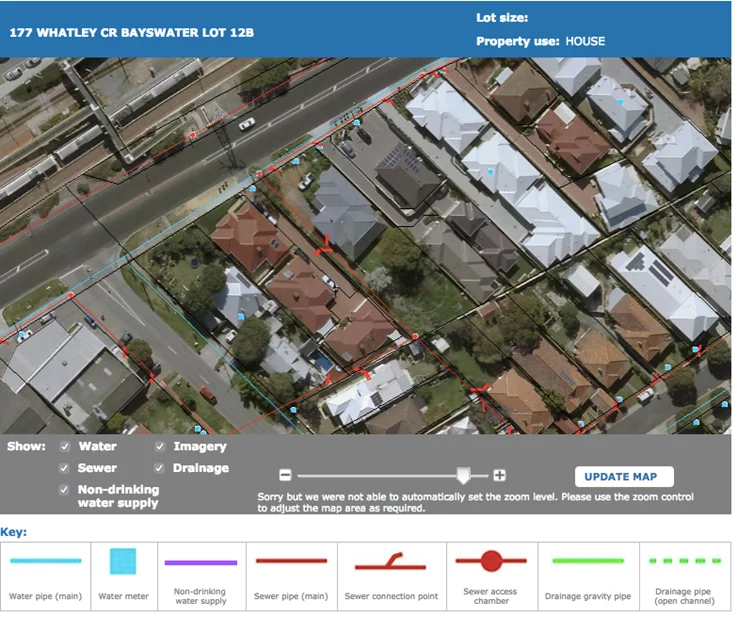This screenshot has width=737, height=617.
Task: Click the Water meter square legend icon
Action: (123, 562)
